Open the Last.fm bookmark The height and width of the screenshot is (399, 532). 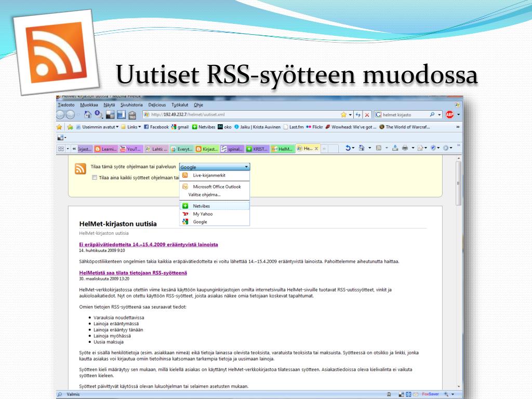tap(294, 127)
